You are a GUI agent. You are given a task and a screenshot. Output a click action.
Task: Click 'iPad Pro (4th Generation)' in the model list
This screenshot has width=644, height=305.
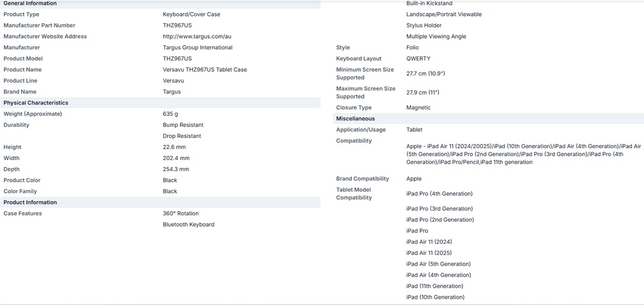[x=440, y=194]
